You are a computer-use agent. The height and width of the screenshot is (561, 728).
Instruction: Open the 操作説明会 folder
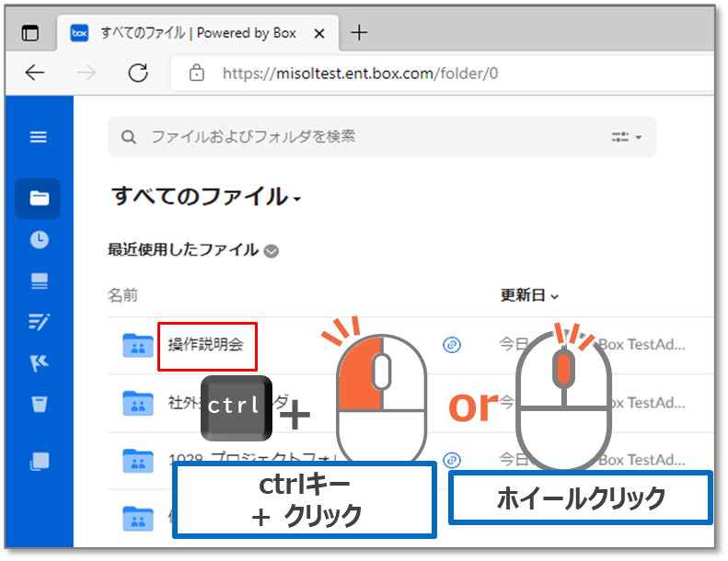coord(205,346)
